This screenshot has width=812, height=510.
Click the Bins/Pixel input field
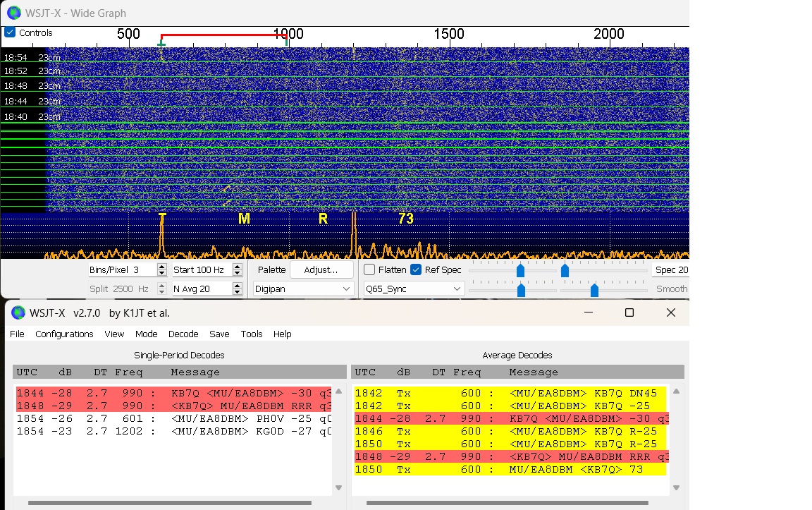tap(122, 269)
